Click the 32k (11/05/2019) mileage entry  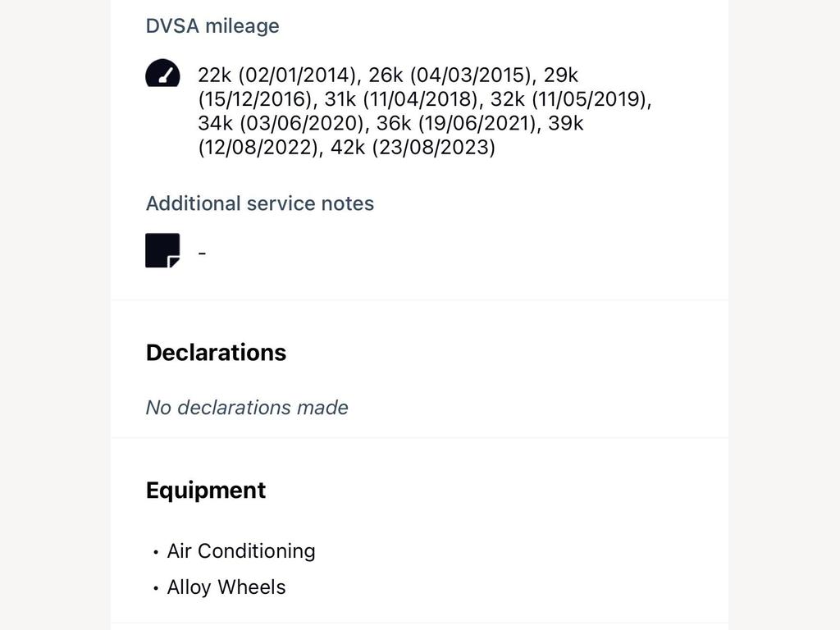(568, 99)
